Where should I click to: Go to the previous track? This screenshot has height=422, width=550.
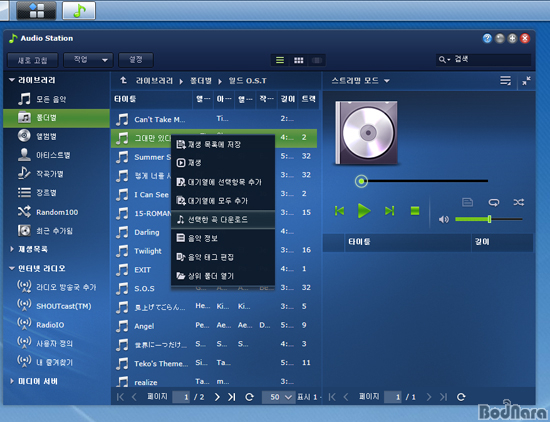click(x=339, y=211)
